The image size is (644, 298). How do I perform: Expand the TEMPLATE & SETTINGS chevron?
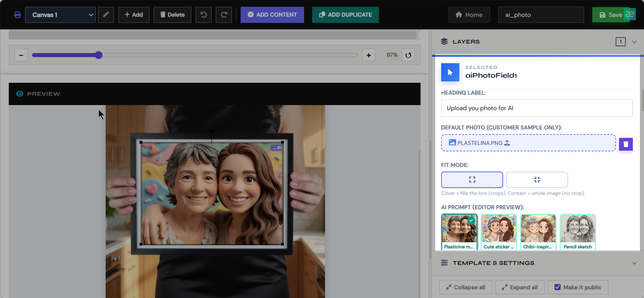634,263
